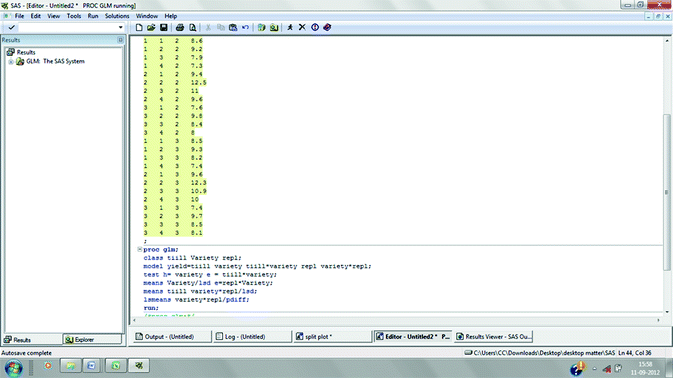The height and width of the screenshot is (378, 673).
Task: Click the Paste toolbar icon
Action: 233,27
